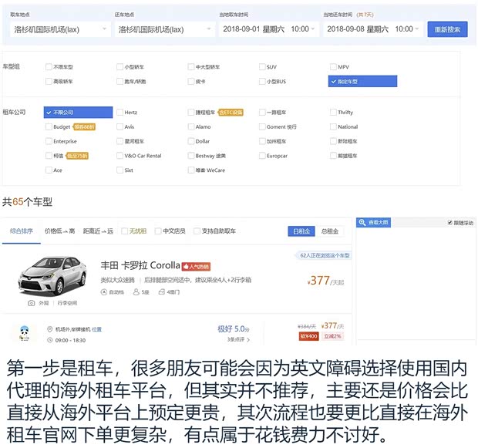Click the camera icon below the Corolla photo
The height and width of the screenshot is (448, 478).
coord(32,303)
